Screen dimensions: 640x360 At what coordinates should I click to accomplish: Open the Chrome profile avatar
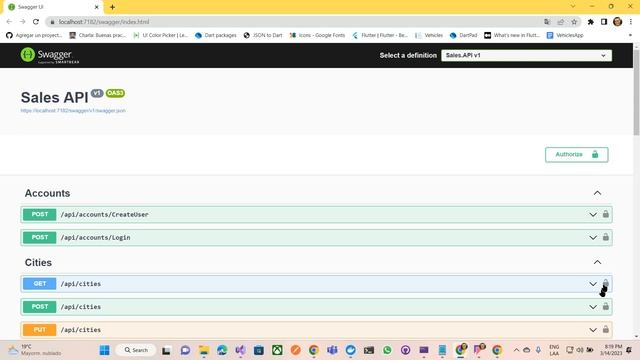618,22
